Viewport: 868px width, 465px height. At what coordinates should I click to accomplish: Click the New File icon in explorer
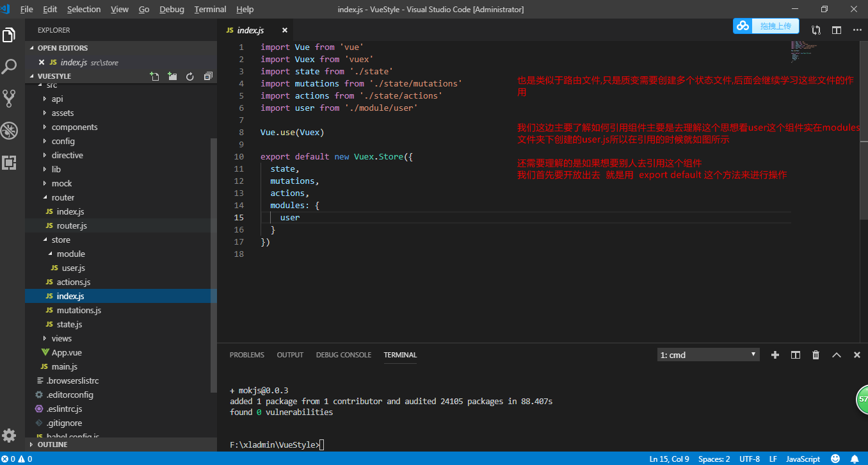(154, 76)
